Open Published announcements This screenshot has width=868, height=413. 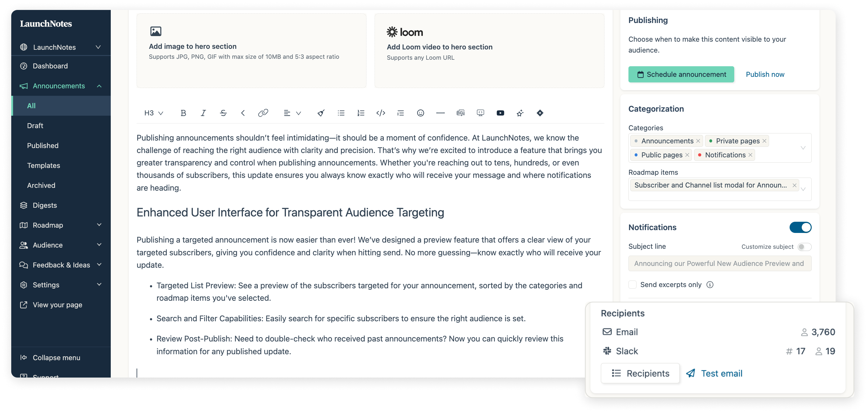pyautogui.click(x=61, y=146)
